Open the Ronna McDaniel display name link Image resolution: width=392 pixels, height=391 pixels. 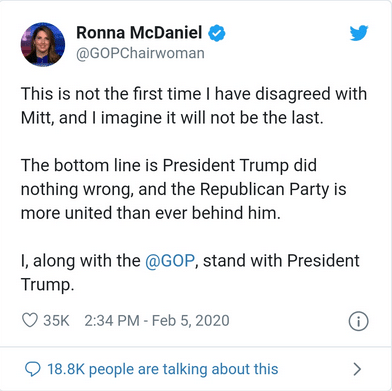[139, 33]
